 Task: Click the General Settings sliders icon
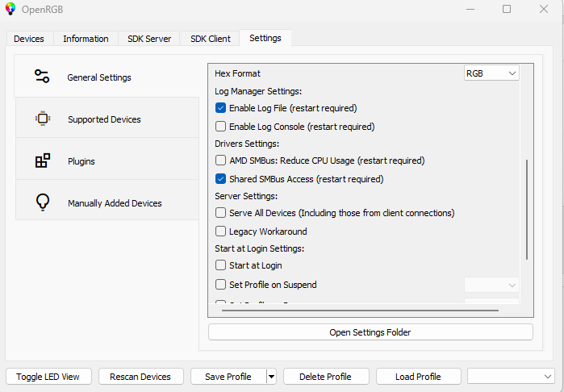click(x=42, y=77)
